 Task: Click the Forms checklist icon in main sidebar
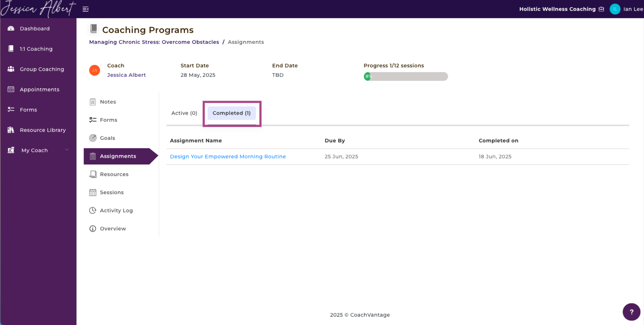tap(11, 109)
